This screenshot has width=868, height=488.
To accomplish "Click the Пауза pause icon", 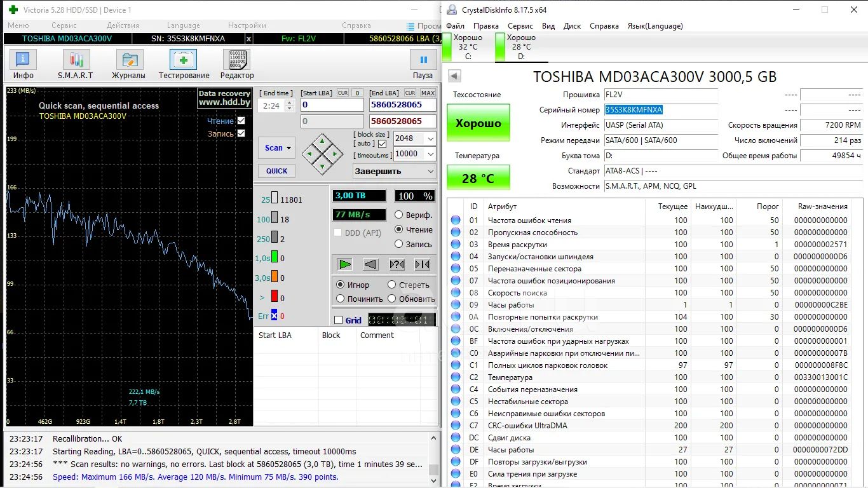I will pos(423,60).
